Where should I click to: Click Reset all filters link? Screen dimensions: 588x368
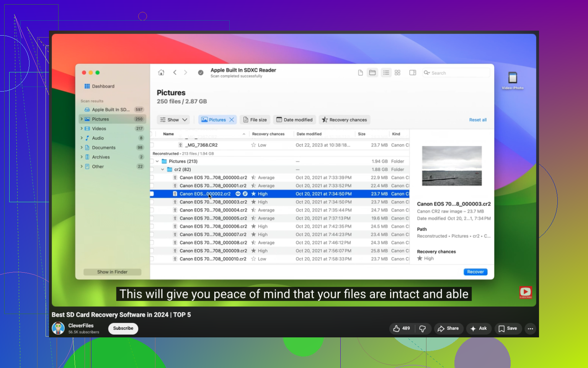pyautogui.click(x=478, y=120)
